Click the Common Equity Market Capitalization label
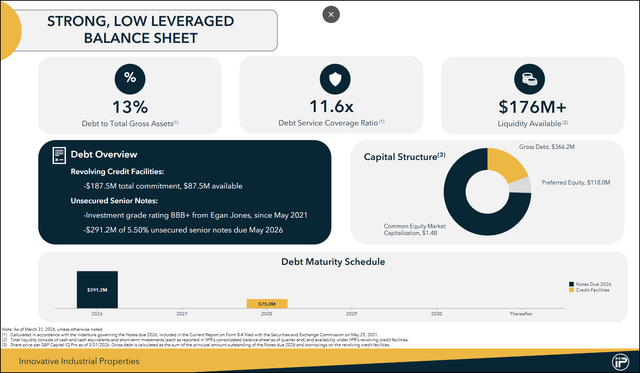 tap(414, 229)
